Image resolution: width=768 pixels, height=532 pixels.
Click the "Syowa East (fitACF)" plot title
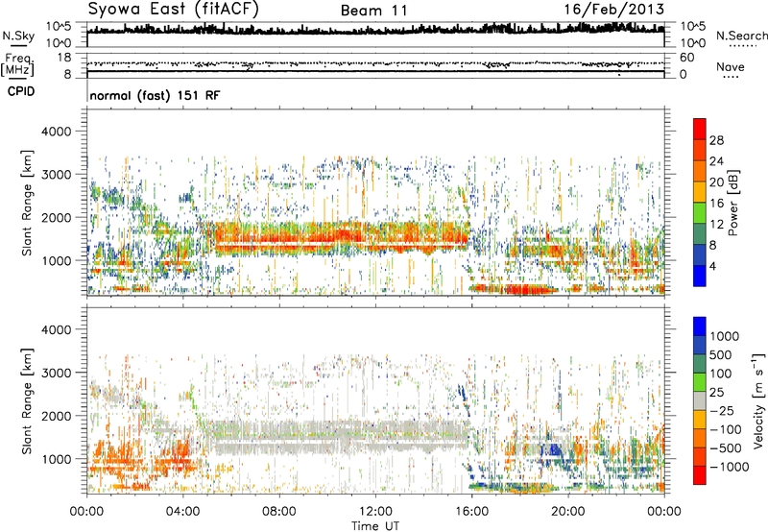(x=173, y=9)
